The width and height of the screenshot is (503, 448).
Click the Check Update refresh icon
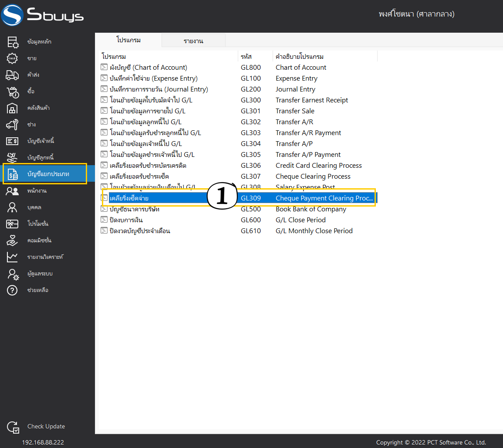pyautogui.click(x=13, y=427)
